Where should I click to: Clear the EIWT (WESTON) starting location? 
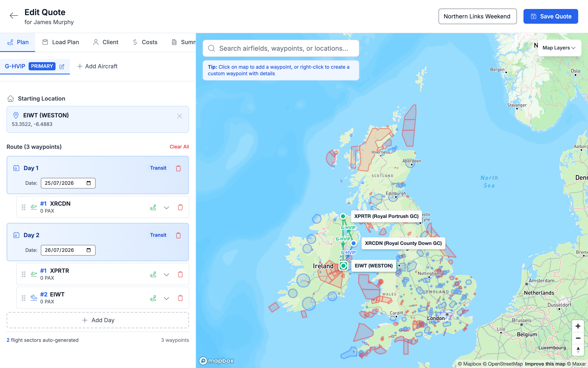[179, 116]
